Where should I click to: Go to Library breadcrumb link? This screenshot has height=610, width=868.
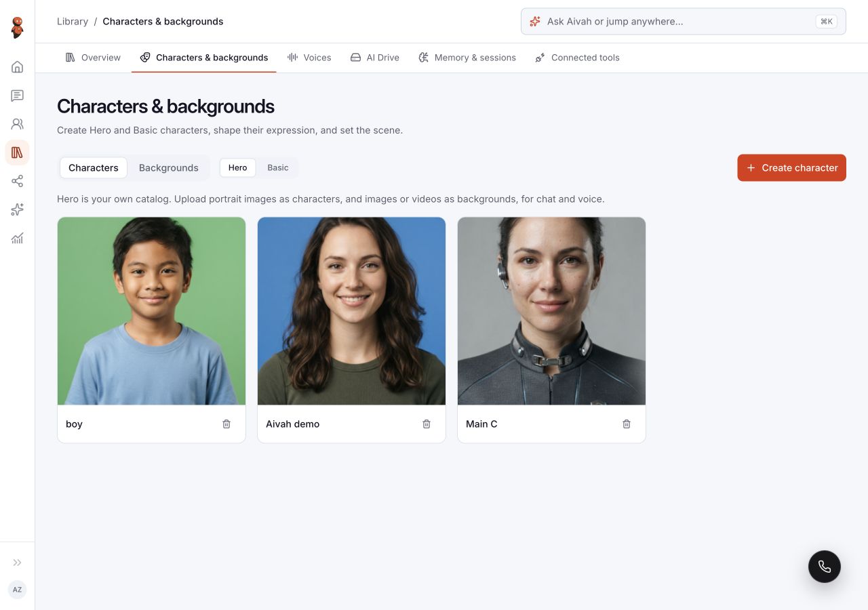[73, 21]
